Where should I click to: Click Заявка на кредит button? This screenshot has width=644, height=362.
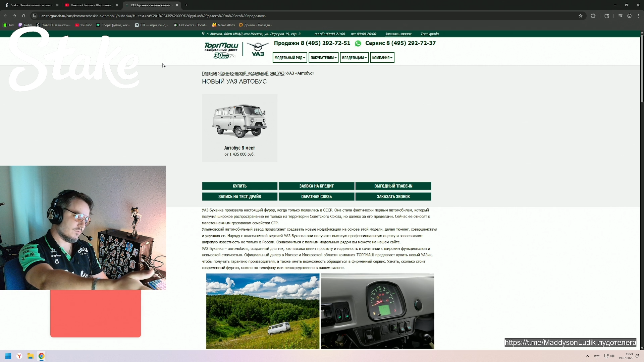click(316, 186)
